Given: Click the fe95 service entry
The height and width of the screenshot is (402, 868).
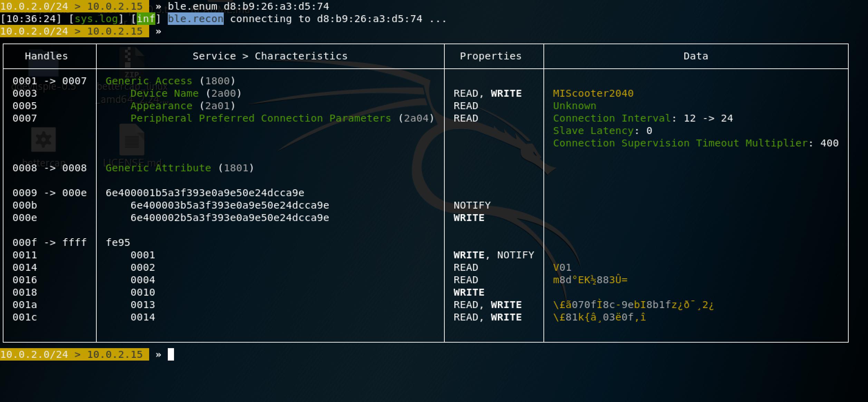Looking at the screenshot, I should click(118, 242).
